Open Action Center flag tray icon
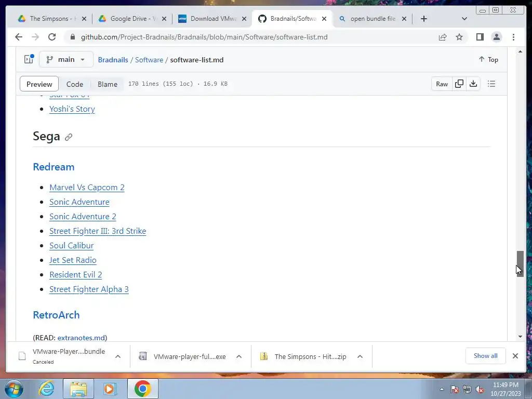 [x=455, y=390]
